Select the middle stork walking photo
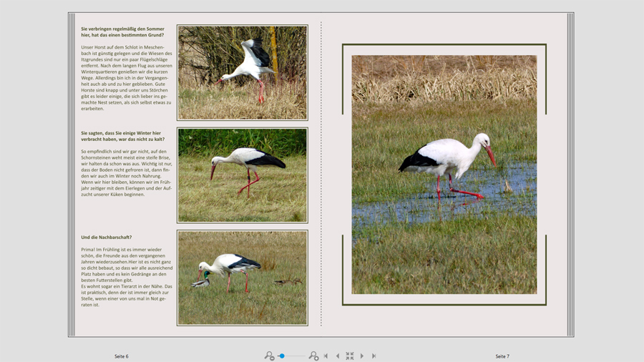644x362 pixels. click(243, 175)
